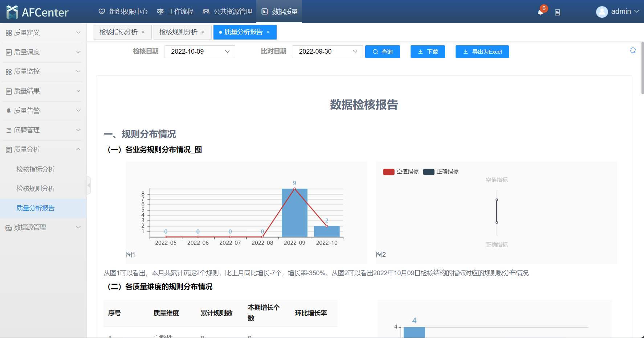Switch to the 检核规则分析 tab
This screenshot has height=338, width=644.
click(x=178, y=32)
